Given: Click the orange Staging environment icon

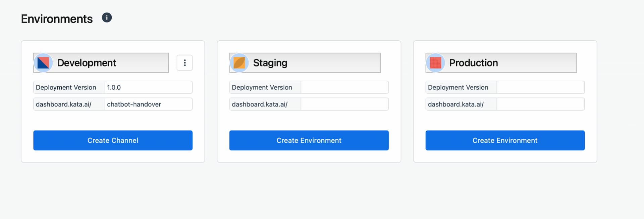Looking at the screenshot, I should 239,63.
